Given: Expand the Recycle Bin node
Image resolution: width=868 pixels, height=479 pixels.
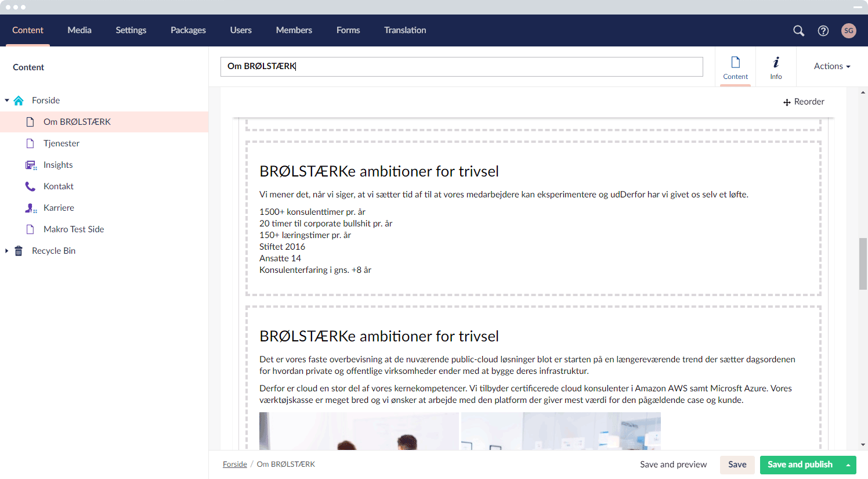Looking at the screenshot, I should pos(6,250).
